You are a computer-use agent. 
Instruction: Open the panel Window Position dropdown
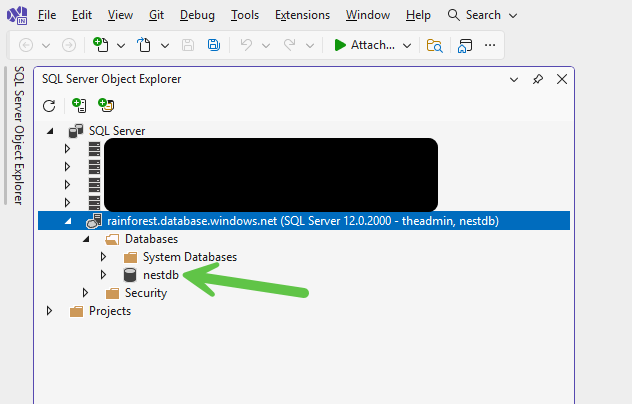(x=514, y=79)
